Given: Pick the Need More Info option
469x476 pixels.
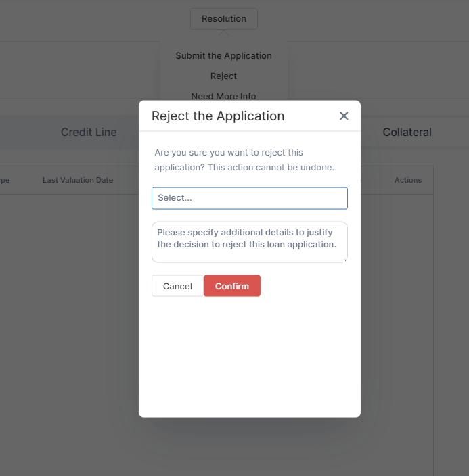Looking at the screenshot, I should (x=223, y=95).
